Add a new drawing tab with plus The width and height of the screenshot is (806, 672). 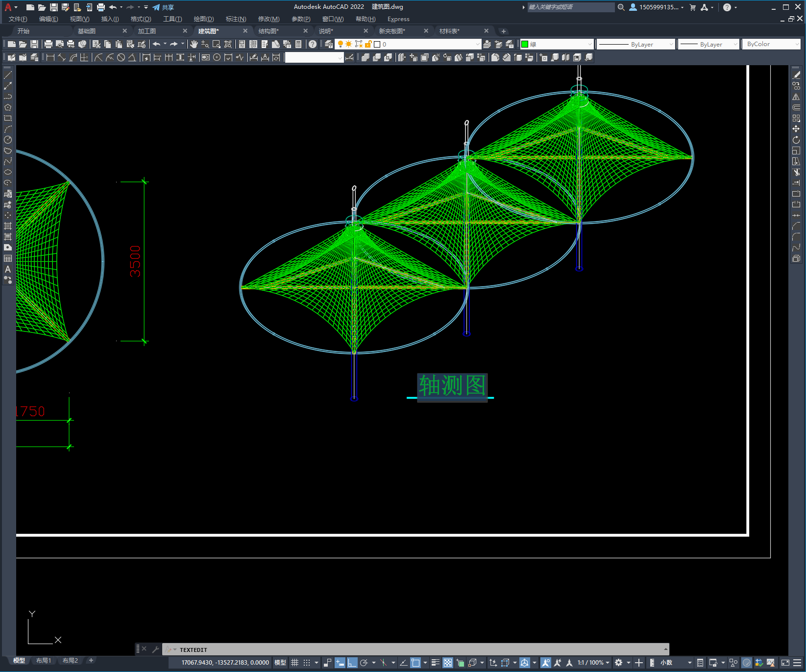503,31
